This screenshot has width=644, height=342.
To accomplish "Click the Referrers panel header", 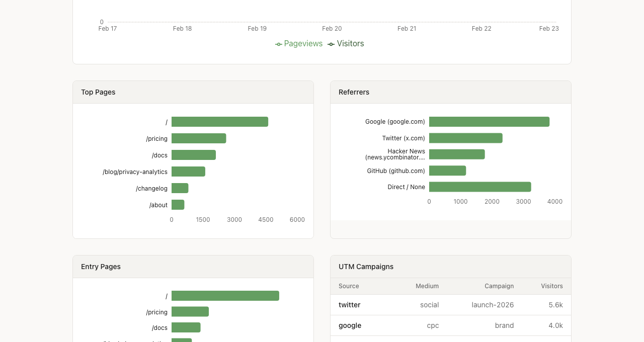I will tap(451, 92).
